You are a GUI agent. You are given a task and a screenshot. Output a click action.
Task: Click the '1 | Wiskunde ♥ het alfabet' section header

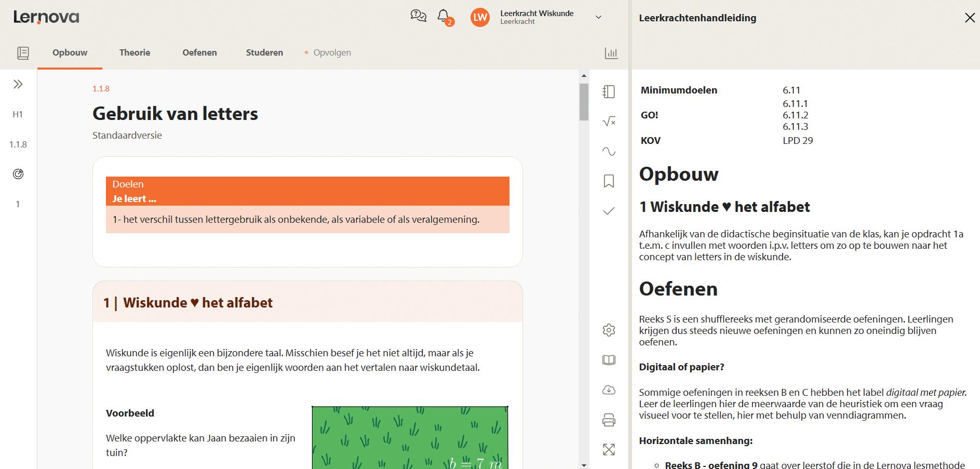click(307, 302)
